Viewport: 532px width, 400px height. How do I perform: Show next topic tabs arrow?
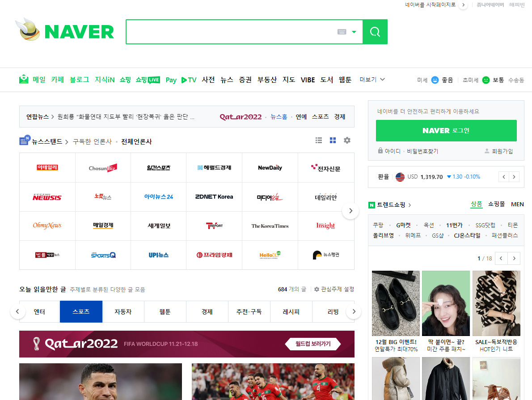click(354, 311)
